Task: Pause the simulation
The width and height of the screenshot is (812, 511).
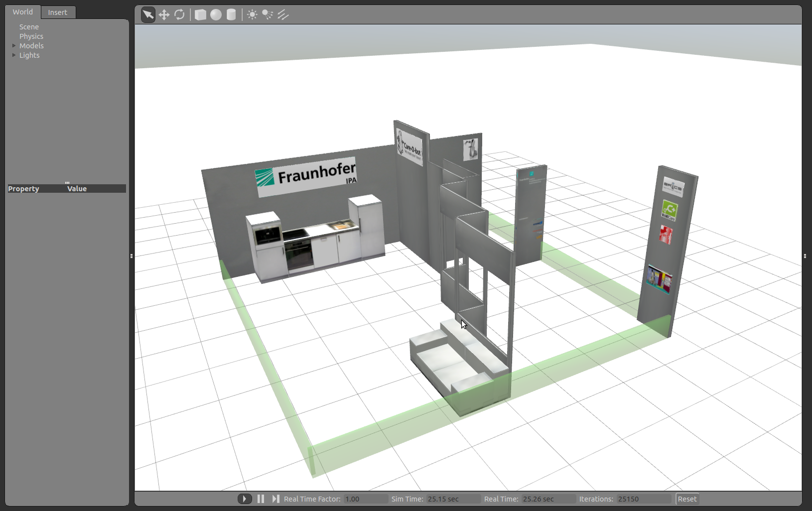Action: click(261, 499)
